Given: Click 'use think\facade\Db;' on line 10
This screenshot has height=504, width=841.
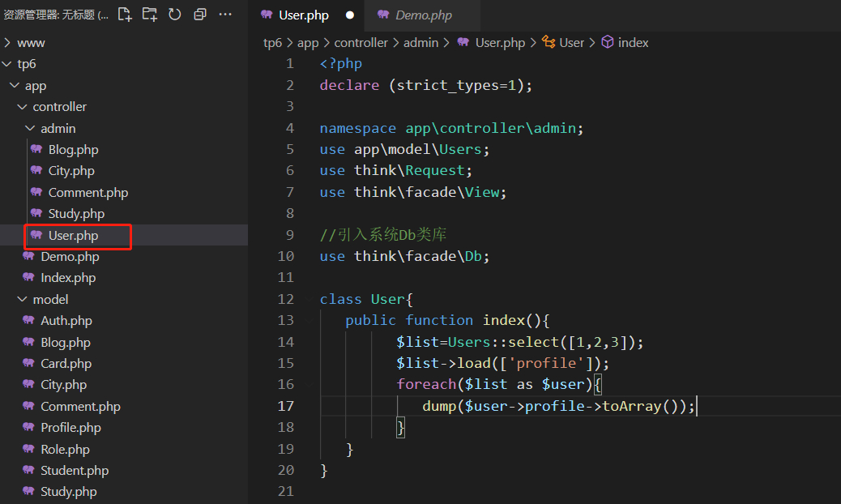Looking at the screenshot, I should pyautogui.click(x=405, y=256).
